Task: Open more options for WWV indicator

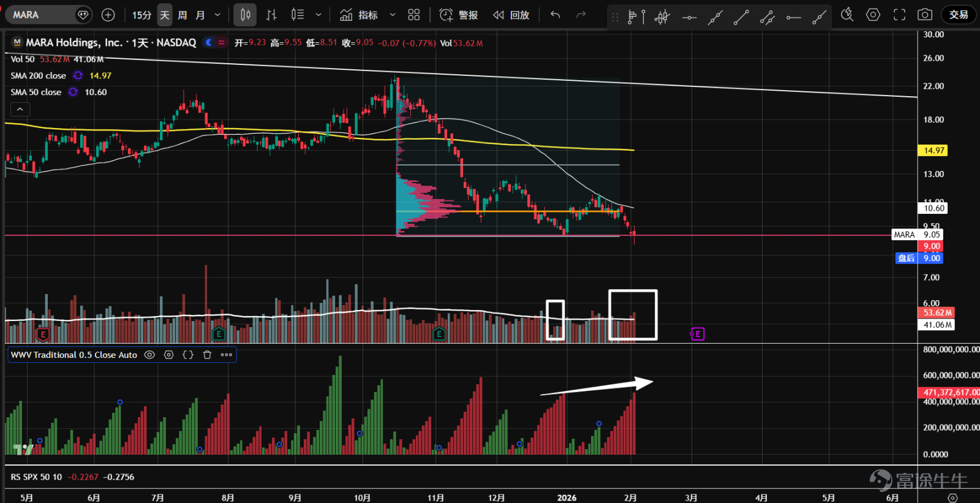Action: coord(227,355)
